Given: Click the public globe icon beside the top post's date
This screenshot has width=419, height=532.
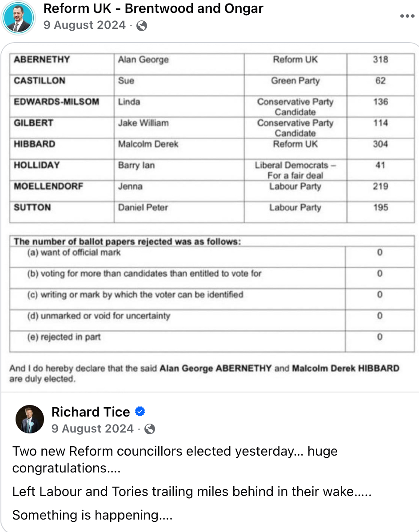Looking at the screenshot, I should pyautogui.click(x=142, y=26).
